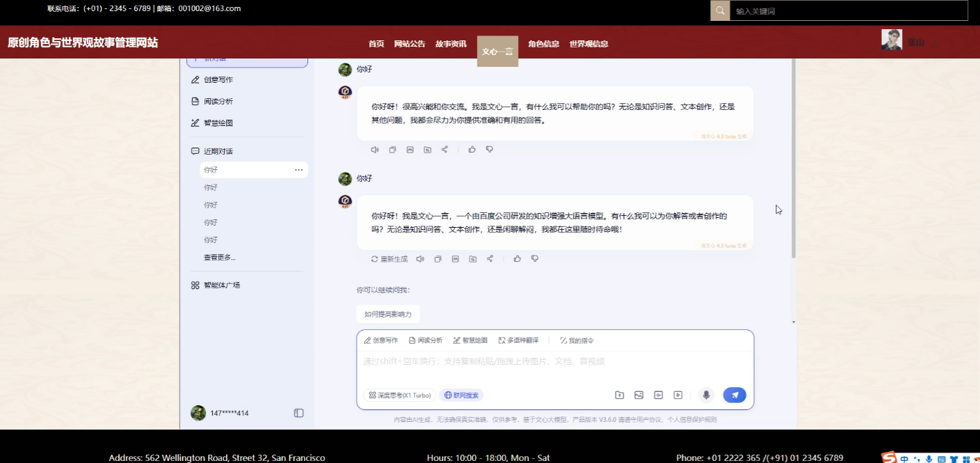This screenshot has height=463, width=980.
Task: Select 创意写作 above the input box
Action: 381,340
